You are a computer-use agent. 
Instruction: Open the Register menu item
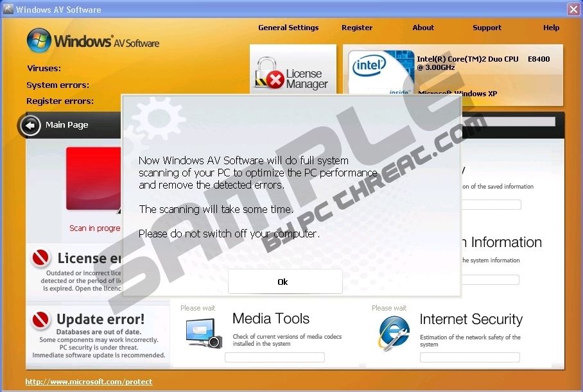click(357, 28)
